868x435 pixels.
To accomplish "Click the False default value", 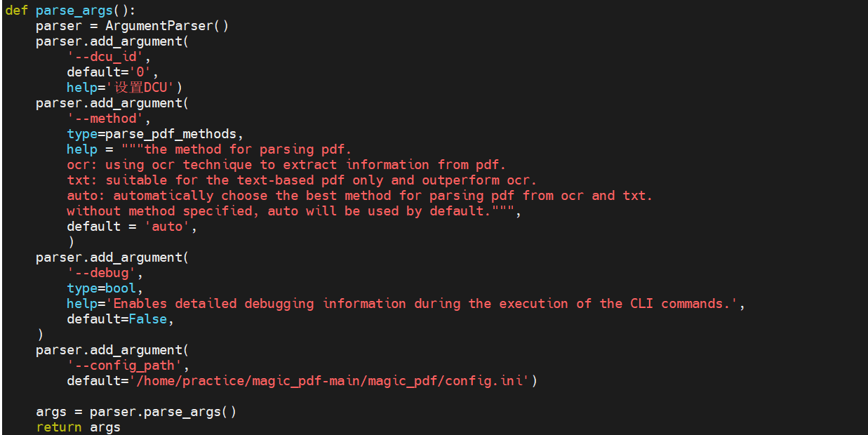I will tap(147, 319).
